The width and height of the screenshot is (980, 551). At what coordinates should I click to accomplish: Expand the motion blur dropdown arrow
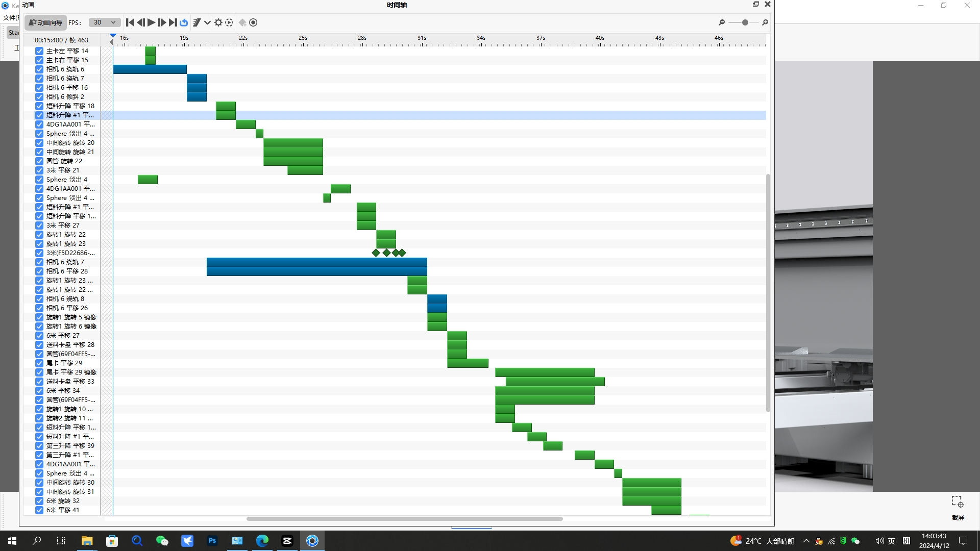pyautogui.click(x=207, y=22)
